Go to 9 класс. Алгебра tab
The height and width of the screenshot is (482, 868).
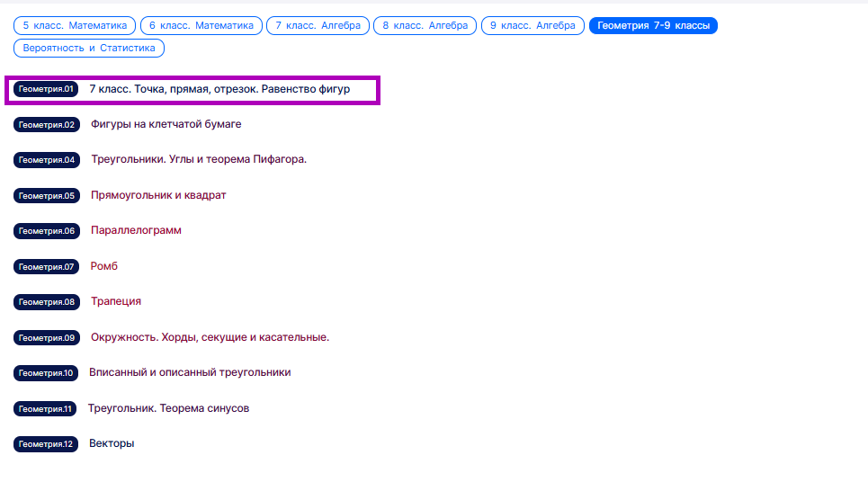(x=532, y=25)
